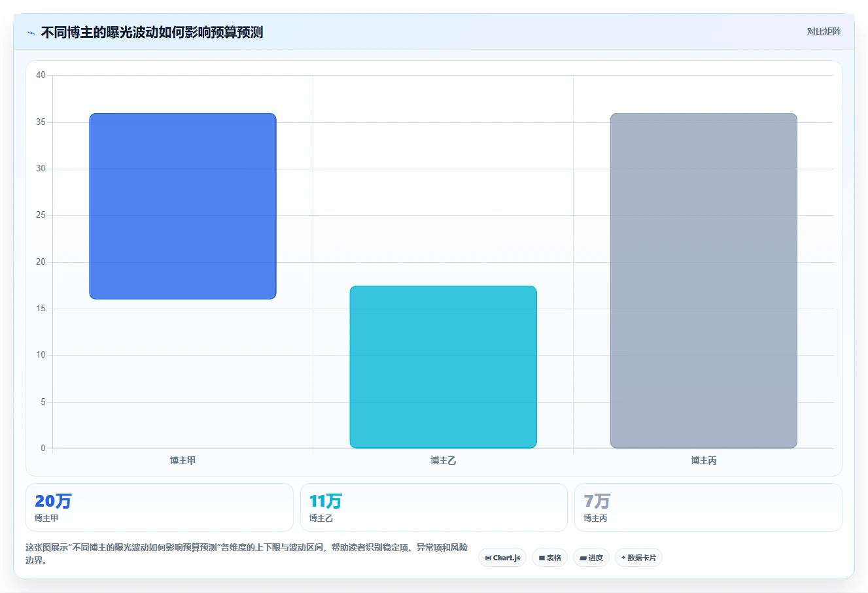Click the y-axis value 10
This screenshot has width=868, height=593.
coord(41,354)
